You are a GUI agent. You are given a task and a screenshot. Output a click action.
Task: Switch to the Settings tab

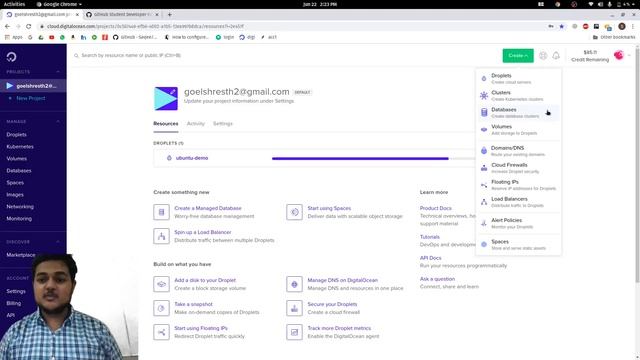pyautogui.click(x=223, y=124)
